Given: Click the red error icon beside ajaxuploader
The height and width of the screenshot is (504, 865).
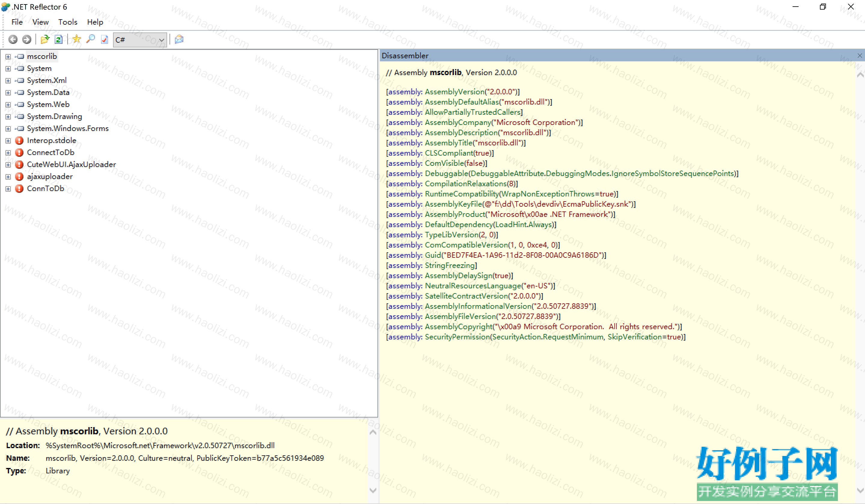Looking at the screenshot, I should [x=20, y=176].
